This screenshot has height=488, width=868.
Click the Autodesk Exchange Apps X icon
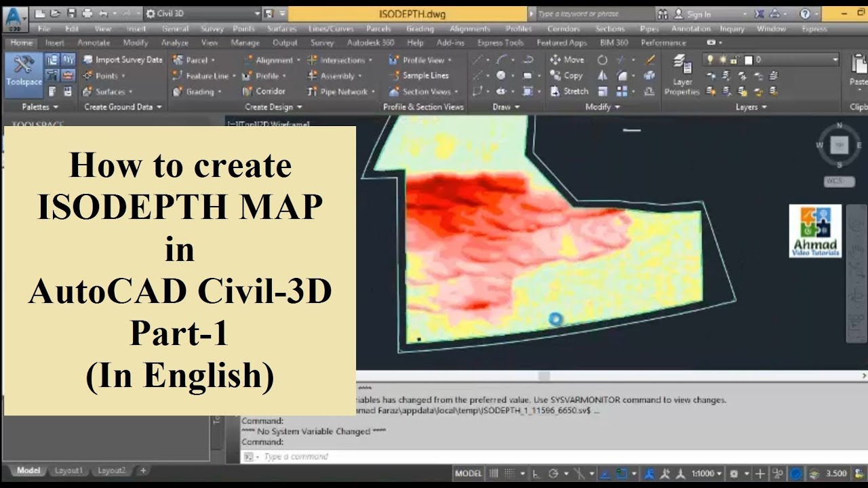[759, 14]
